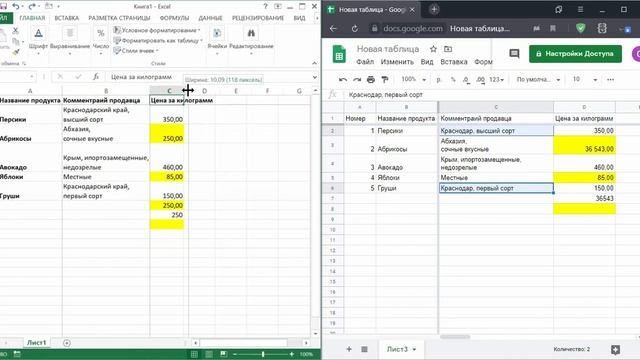Screen dimensions: 640x360
Task: Click the Excel Cut scissors icon
Action: tap(16, 31)
